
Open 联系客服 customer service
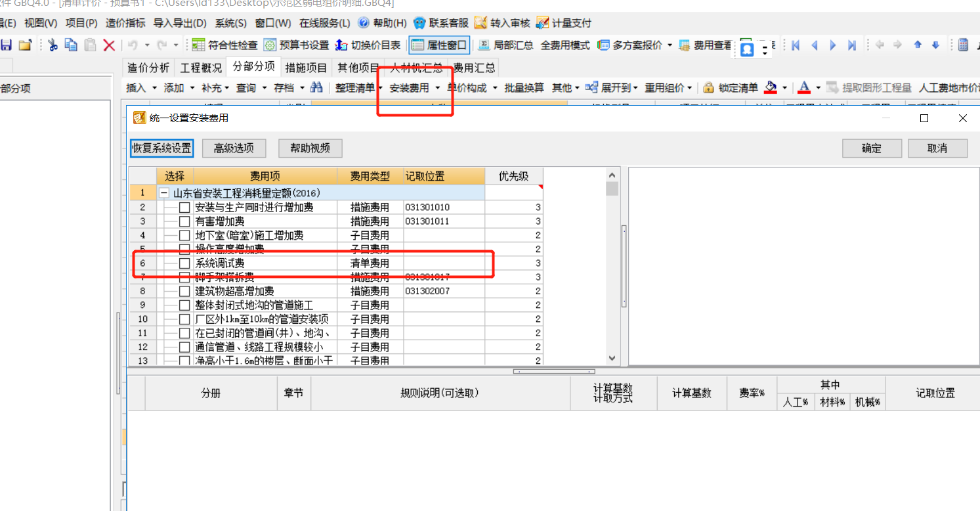point(441,23)
